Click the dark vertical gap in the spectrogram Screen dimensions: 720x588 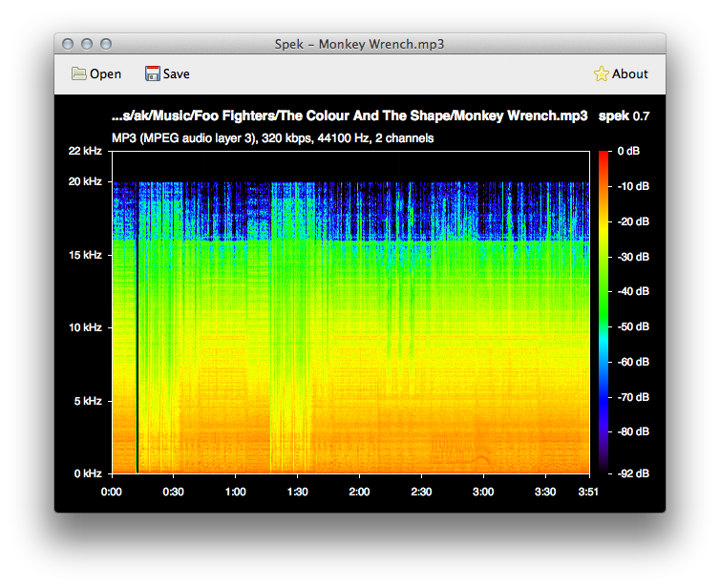pyautogui.click(x=137, y=326)
